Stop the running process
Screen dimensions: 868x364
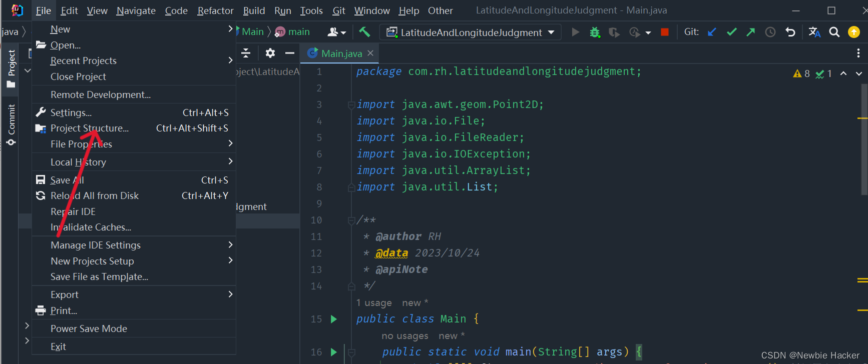[x=665, y=32]
